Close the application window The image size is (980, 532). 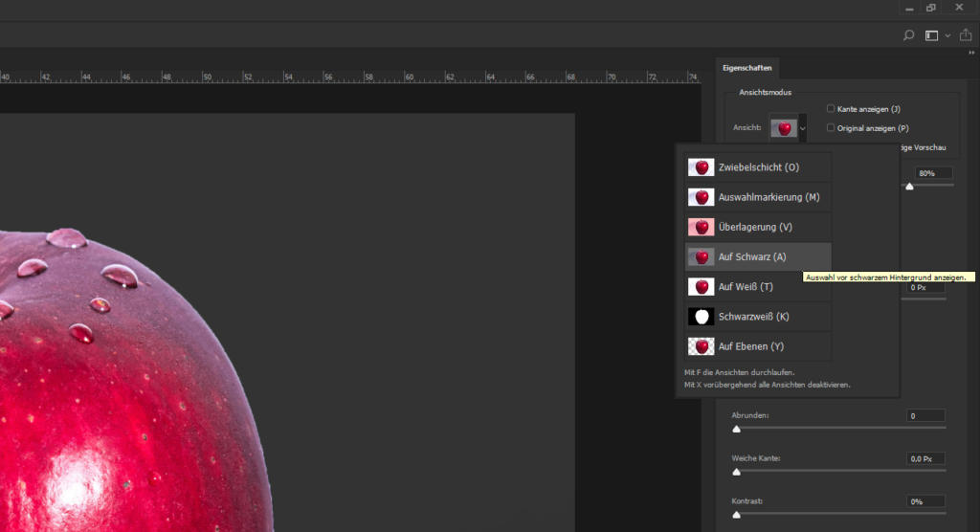click(959, 7)
